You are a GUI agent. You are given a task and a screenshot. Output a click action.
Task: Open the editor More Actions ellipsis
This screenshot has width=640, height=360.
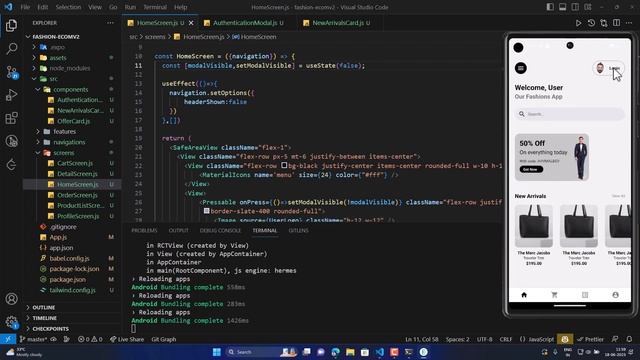(x=629, y=23)
